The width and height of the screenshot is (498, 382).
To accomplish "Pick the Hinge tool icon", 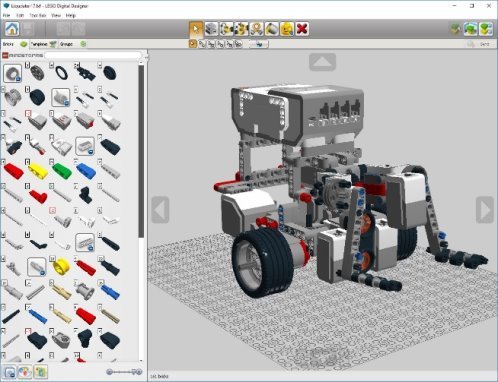I will tap(226, 29).
